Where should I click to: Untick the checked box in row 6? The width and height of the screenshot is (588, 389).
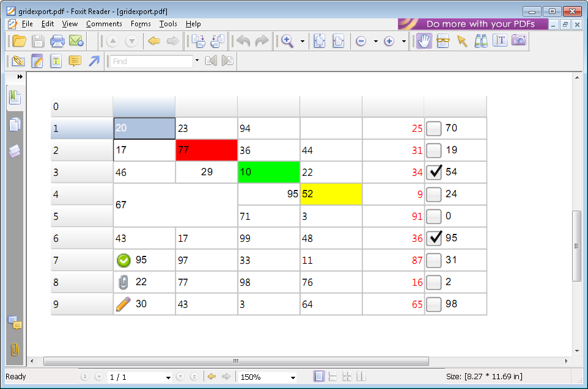tap(433, 238)
